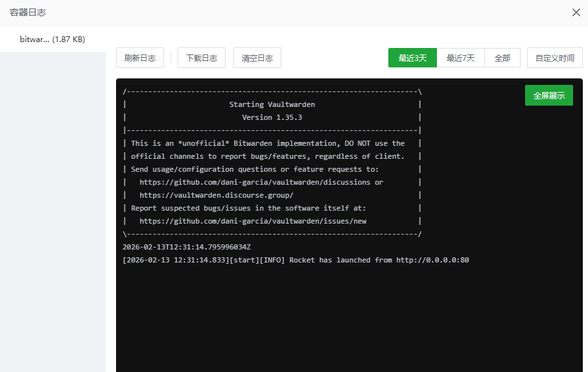The width and height of the screenshot is (588, 372).
Task: Click the Version 1.35.3 text
Action: [x=272, y=117]
